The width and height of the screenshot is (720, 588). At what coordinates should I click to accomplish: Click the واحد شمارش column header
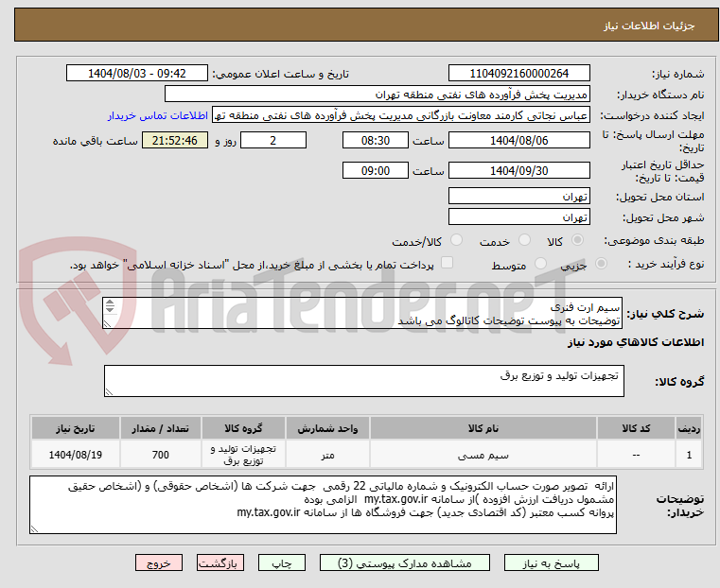[327, 428]
